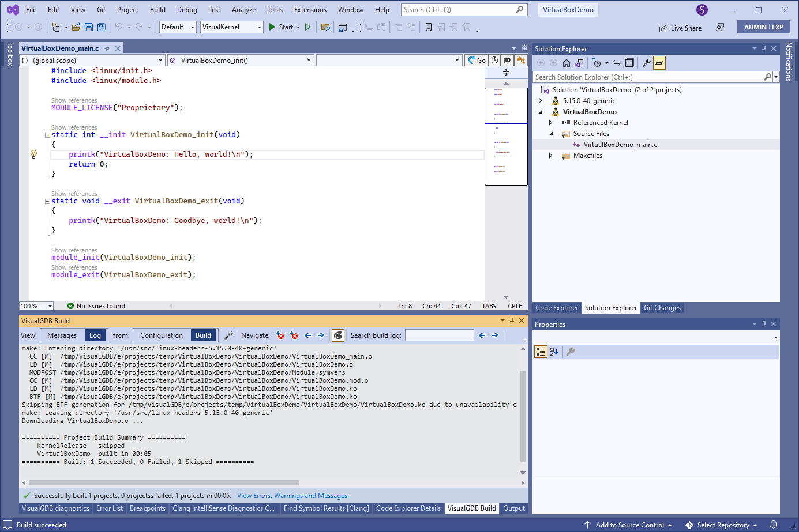Open View Errors, Warnings and Messages link
The height and width of the screenshot is (532, 799).
point(293,496)
